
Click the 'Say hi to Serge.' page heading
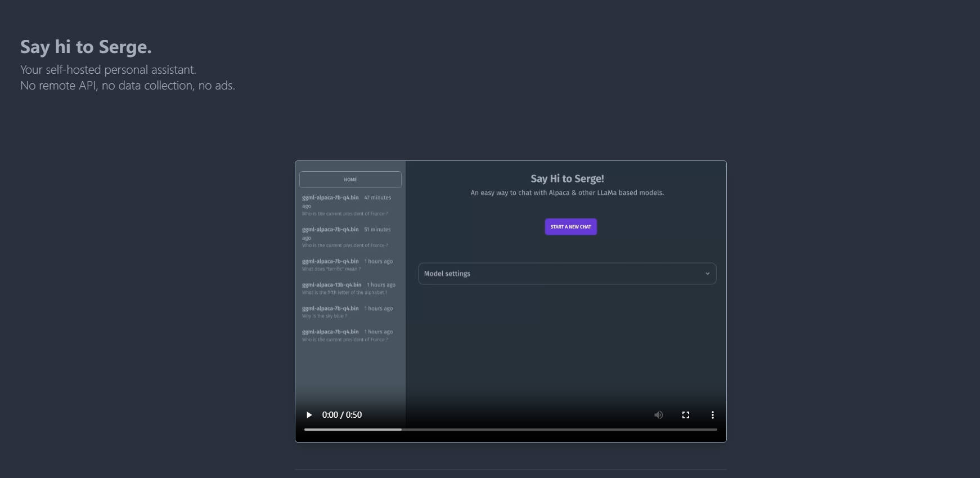[86, 47]
